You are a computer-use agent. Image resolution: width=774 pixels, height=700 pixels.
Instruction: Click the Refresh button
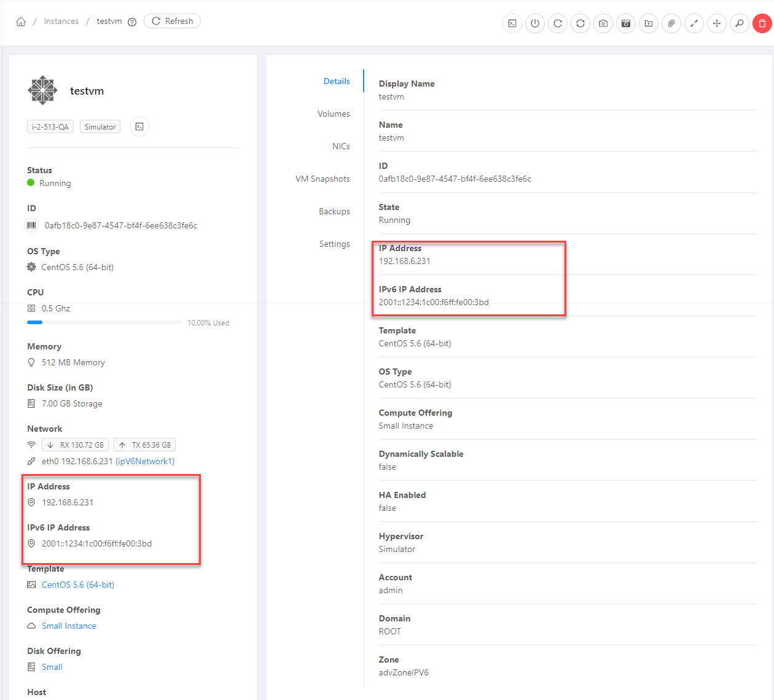coord(172,21)
